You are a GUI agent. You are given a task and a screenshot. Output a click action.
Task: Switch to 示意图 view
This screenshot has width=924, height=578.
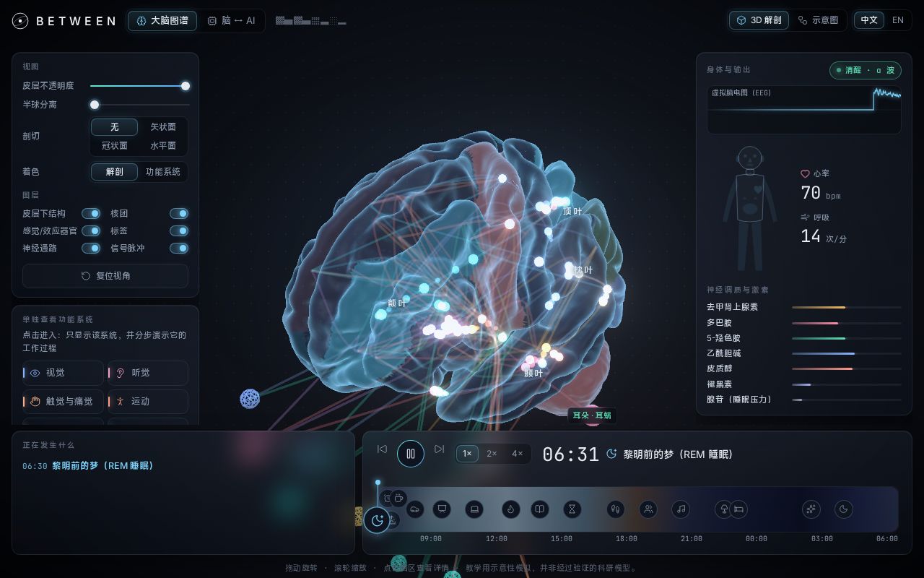[818, 20]
